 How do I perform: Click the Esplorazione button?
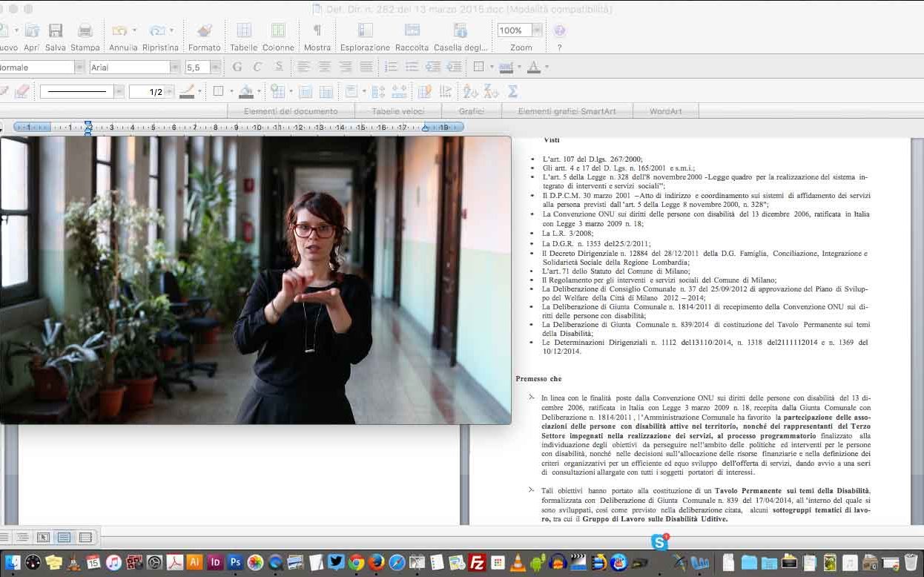point(365,31)
